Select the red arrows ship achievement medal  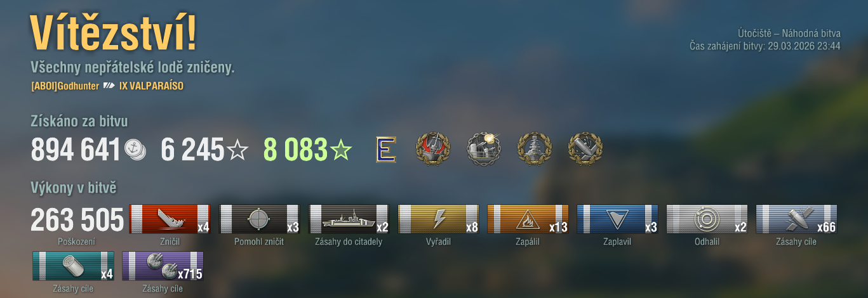point(432,149)
